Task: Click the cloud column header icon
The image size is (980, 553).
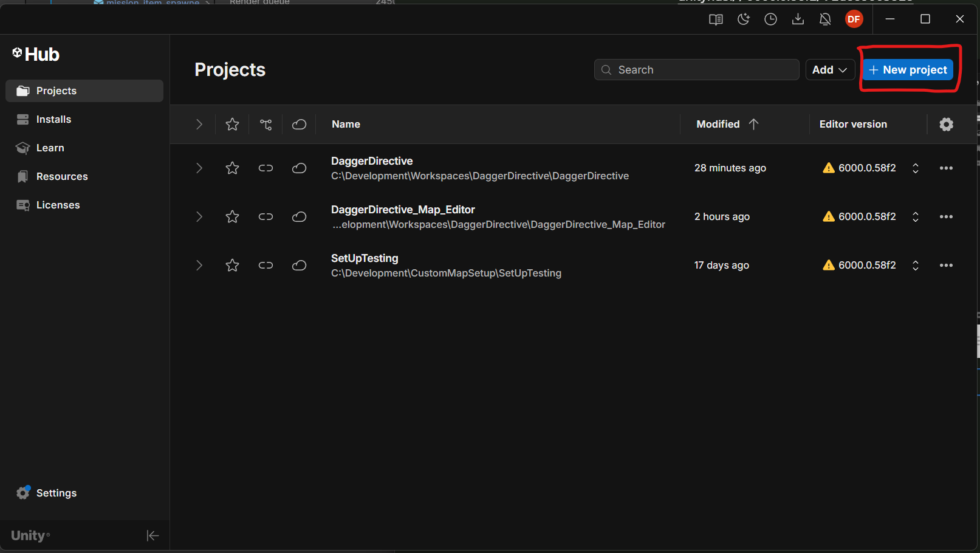Action: (x=299, y=124)
